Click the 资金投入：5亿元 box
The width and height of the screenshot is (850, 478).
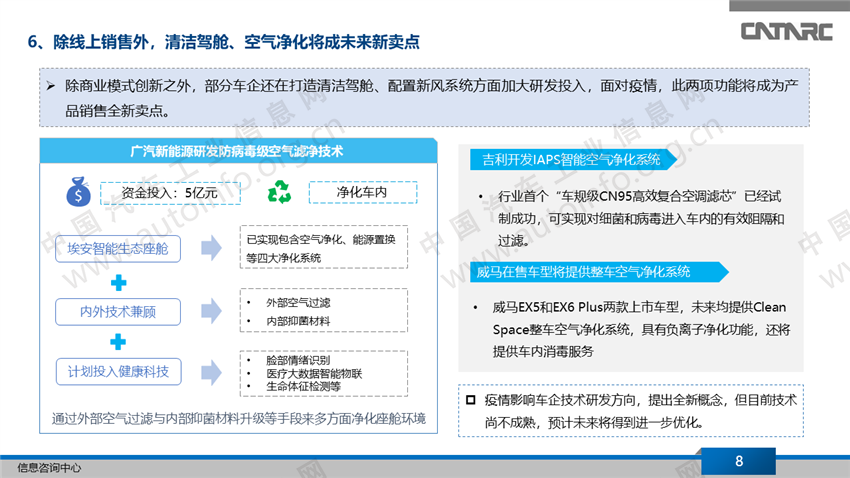coord(170,193)
